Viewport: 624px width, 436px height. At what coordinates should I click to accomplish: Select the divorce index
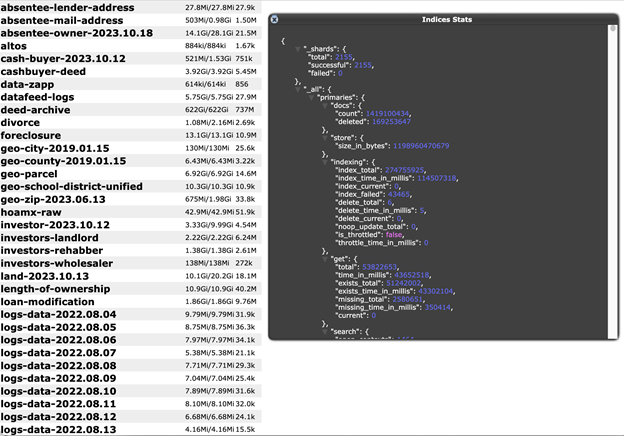click(131, 122)
